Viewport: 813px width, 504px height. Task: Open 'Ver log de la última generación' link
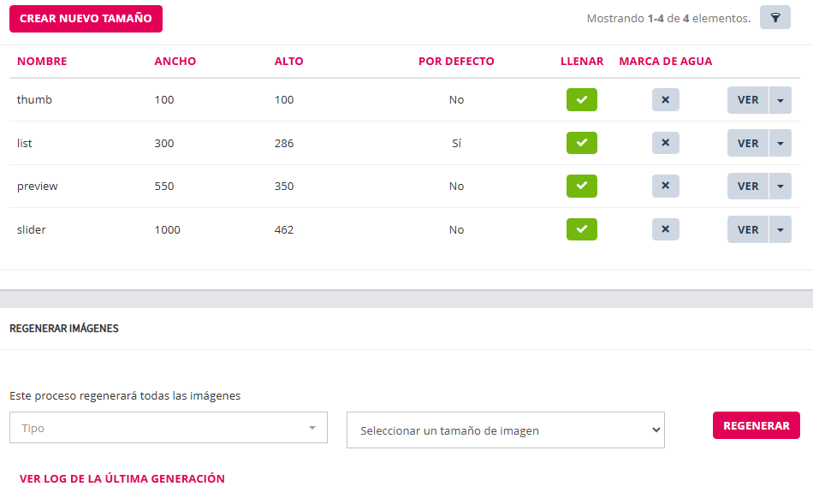point(122,479)
